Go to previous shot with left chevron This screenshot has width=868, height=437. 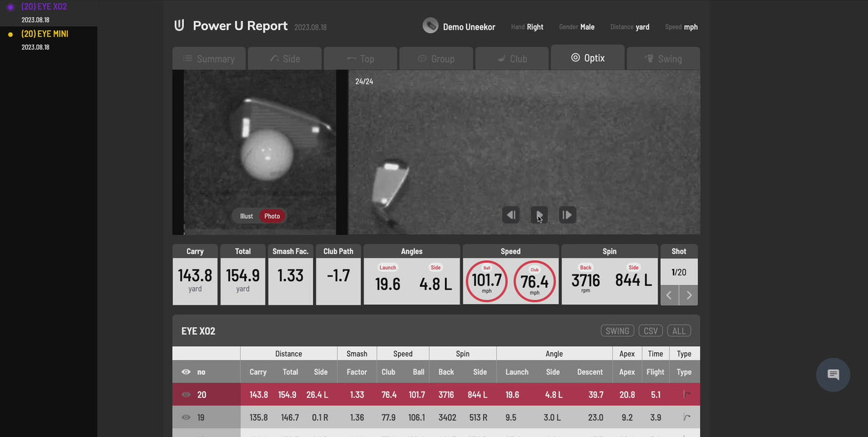click(x=669, y=295)
